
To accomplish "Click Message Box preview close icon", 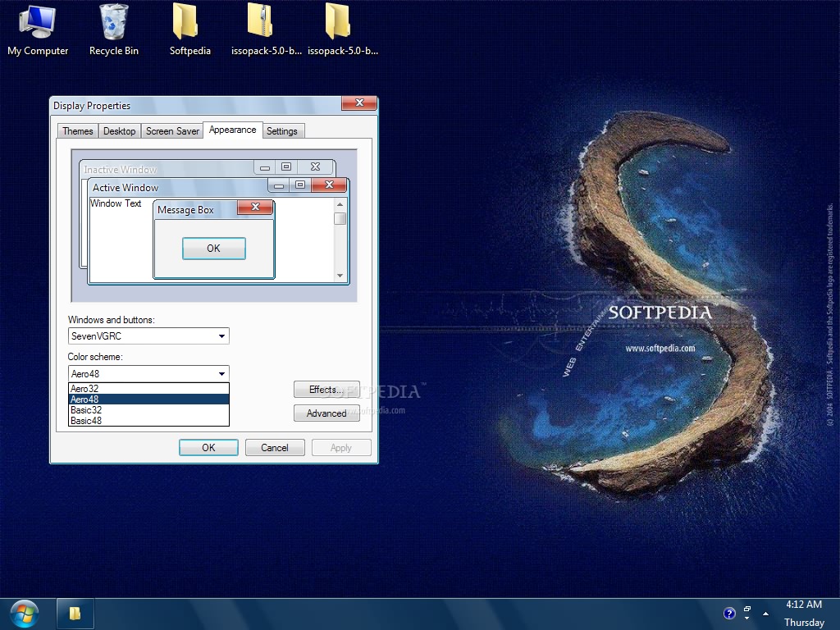I will pyautogui.click(x=255, y=207).
